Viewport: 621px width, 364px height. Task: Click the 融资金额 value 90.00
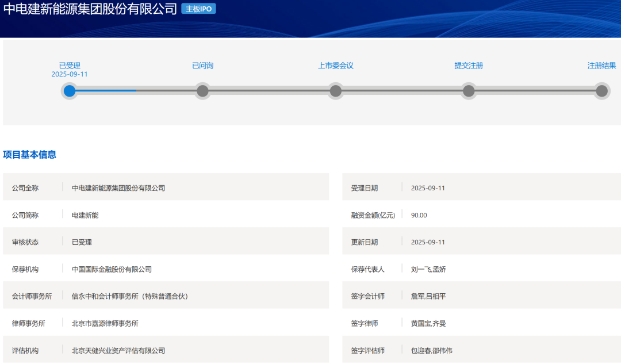click(419, 215)
